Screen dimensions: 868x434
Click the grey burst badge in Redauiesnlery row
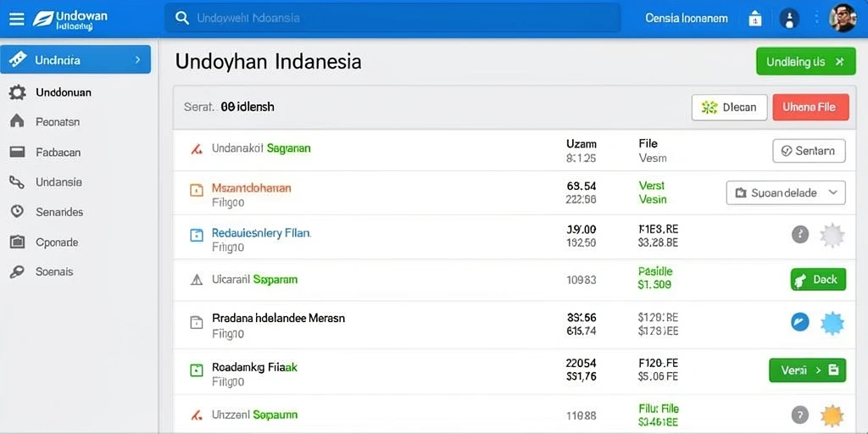832,236
